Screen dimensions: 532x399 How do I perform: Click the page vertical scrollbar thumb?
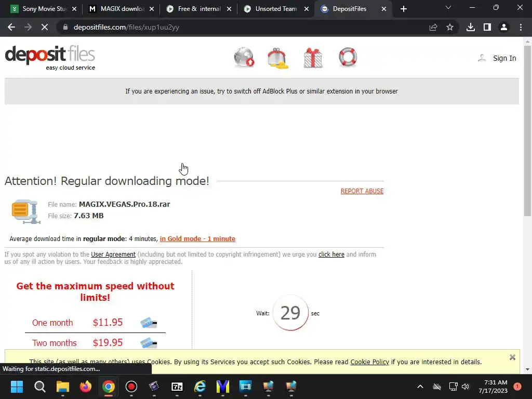click(x=527, y=130)
